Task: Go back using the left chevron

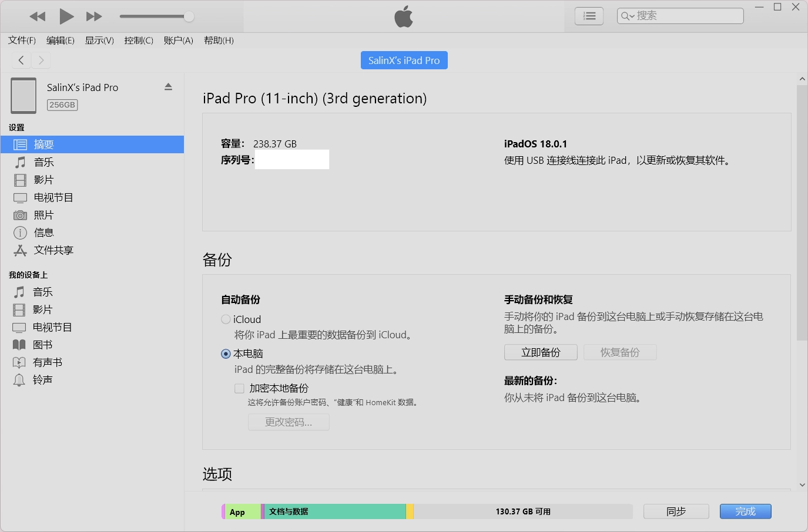Action: pos(21,60)
